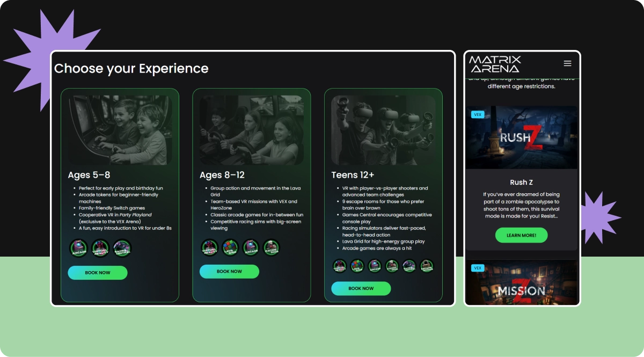The width and height of the screenshot is (644, 357).
Task: Open the hamburger menu in Matrix Arena header
Action: 567,63
